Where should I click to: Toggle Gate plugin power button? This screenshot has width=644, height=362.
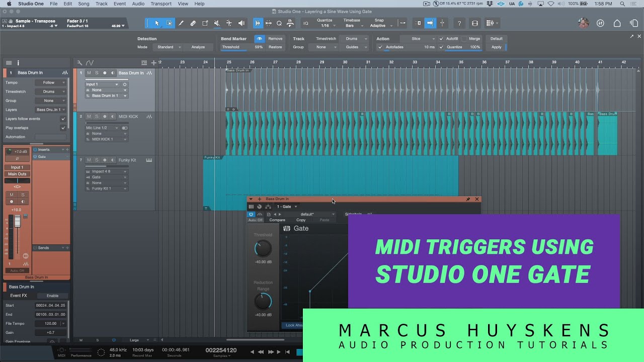251,214
